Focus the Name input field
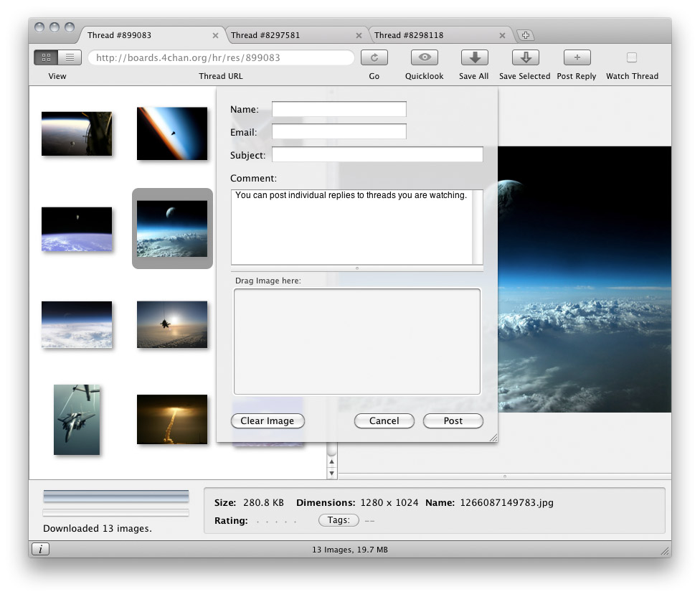 (x=339, y=109)
